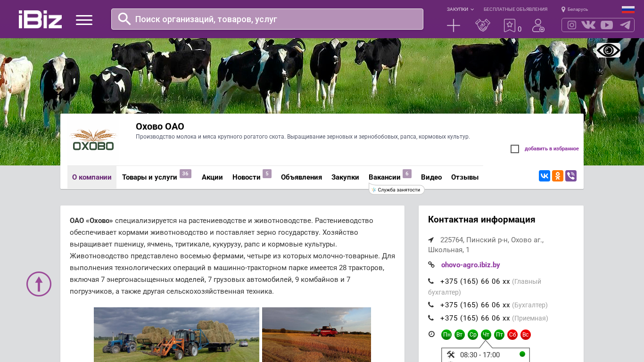Switch to the Акции tab

pyautogui.click(x=212, y=177)
